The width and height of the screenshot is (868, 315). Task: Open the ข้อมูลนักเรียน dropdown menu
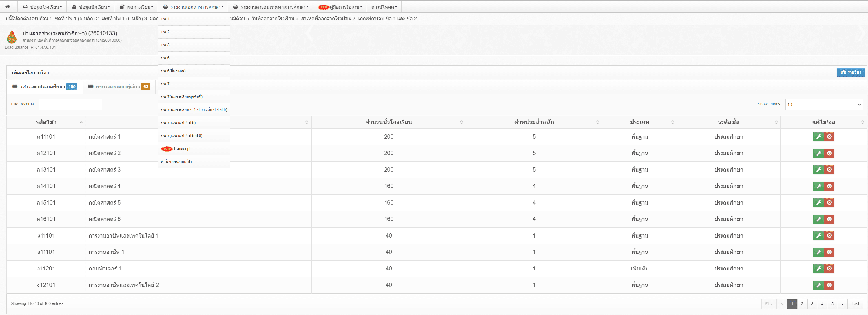[91, 7]
